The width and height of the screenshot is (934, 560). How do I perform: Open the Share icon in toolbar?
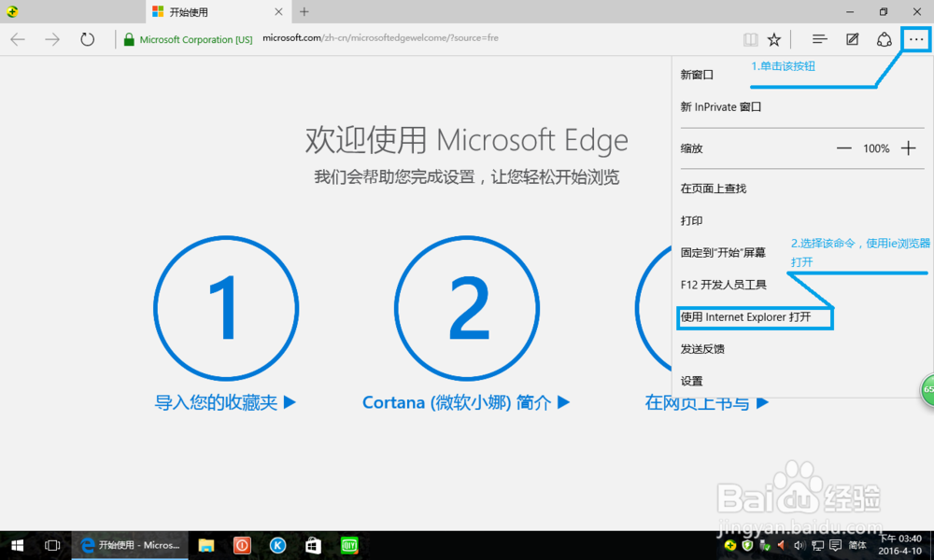(x=884, y=39)
